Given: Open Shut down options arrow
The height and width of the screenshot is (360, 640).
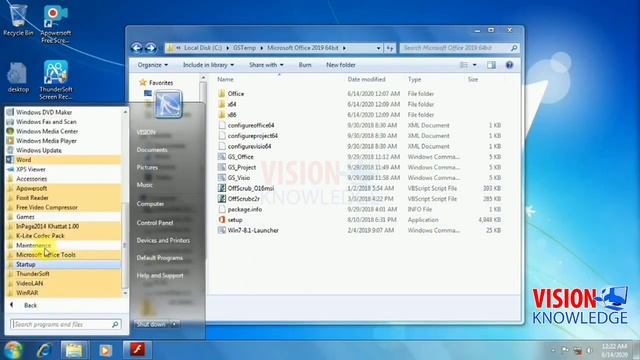Looking at the screenshot, I should [174, 324].
